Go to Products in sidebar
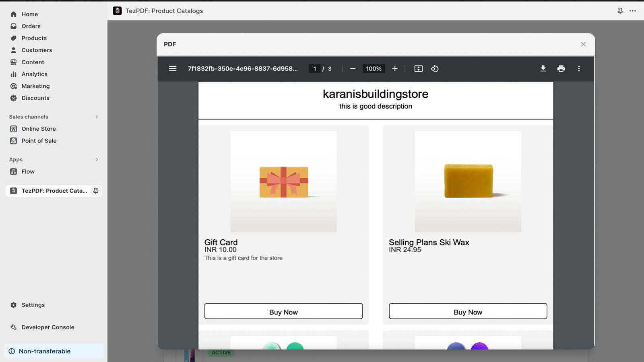This screenshot has width=644, height=362. click(34, 38)
